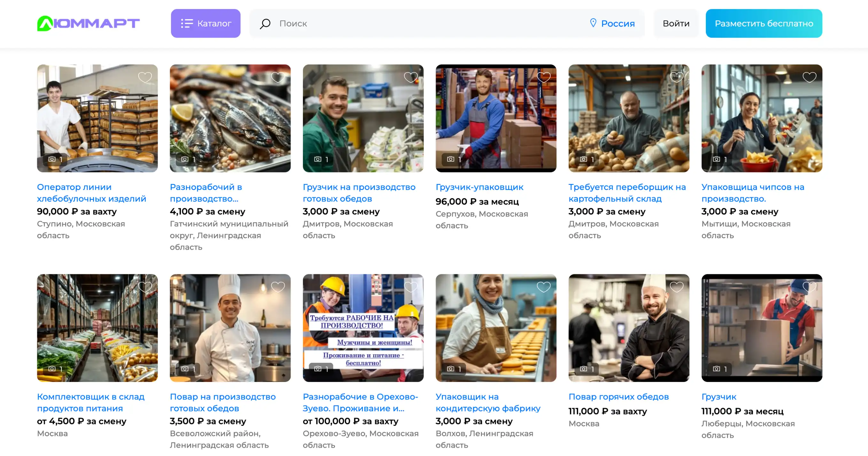Toggle heart on Грузчик-упаковщик card
Viewport: 868px width, 456px height.
(544, 77)
